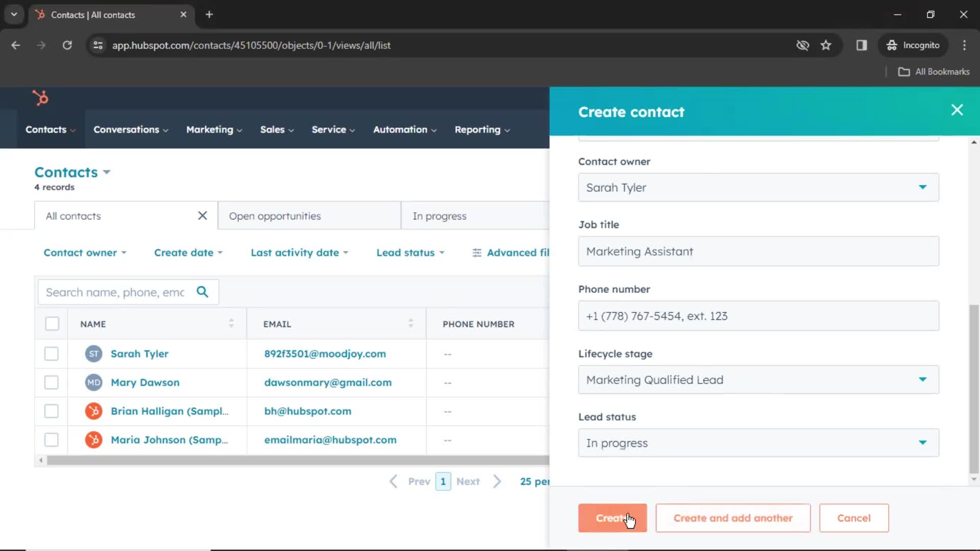Check the Mary Dawson row checkbox
Viewport: 980px width, 551px height.
[x=52, y=382]
